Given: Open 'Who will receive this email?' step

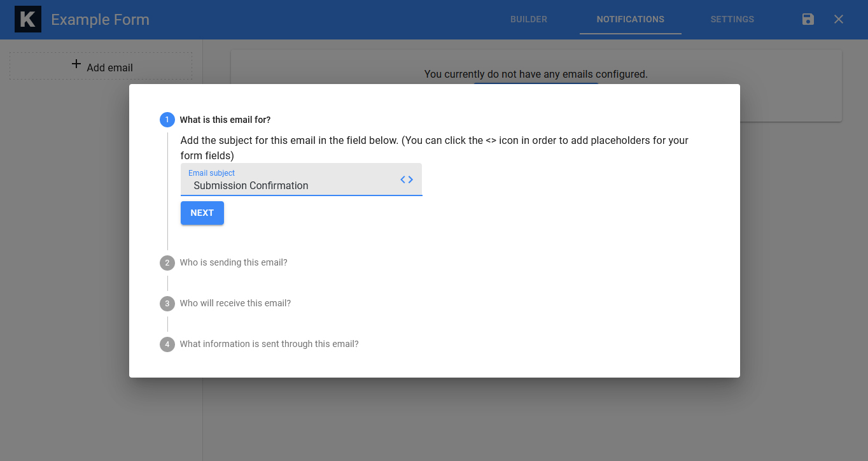Looking at the screenshot, I should 235,303.
